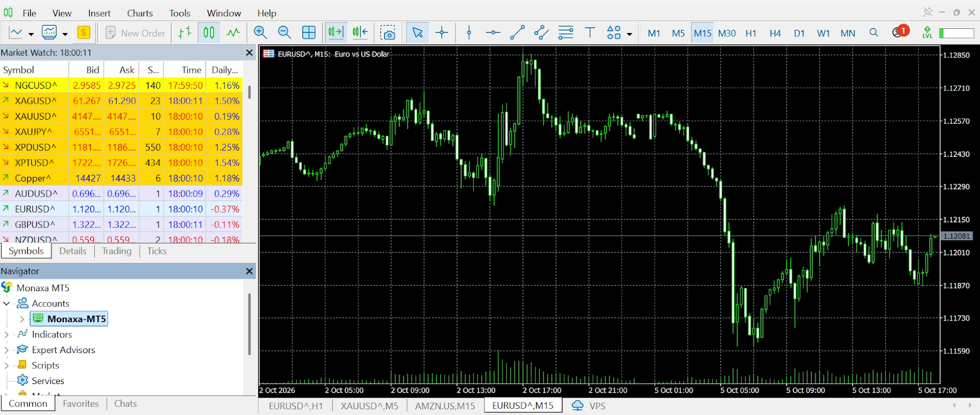This screenshot has height=415, width=980.
Task: Click the connection progress bar indicator
Action: [956, 33]
